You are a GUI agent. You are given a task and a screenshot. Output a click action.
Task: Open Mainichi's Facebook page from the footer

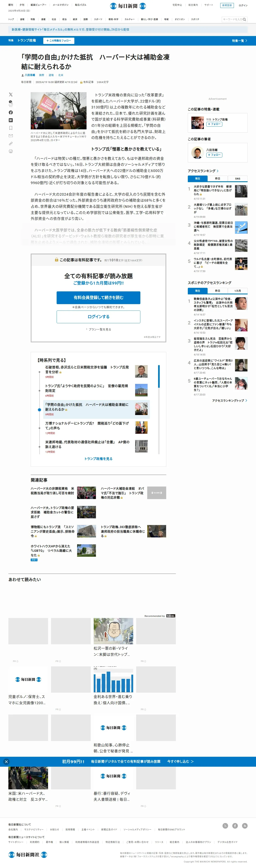click(235, 826)
